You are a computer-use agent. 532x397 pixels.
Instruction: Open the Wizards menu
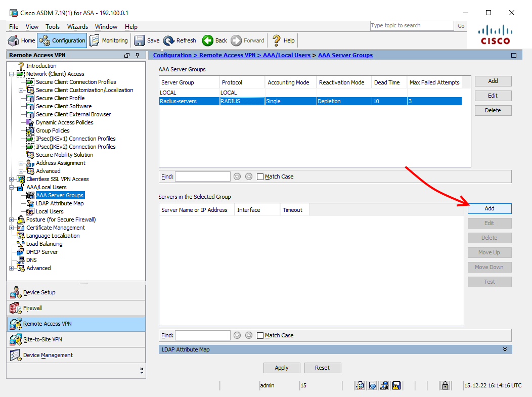pyautogui.click(x=77, y=27)
